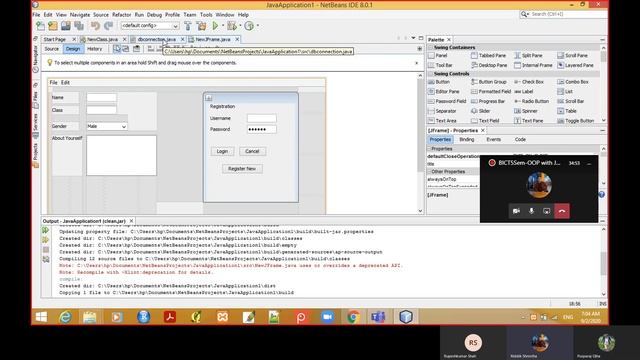Open the History view tab
Viewport: 640px width, 360px height.
94,49
